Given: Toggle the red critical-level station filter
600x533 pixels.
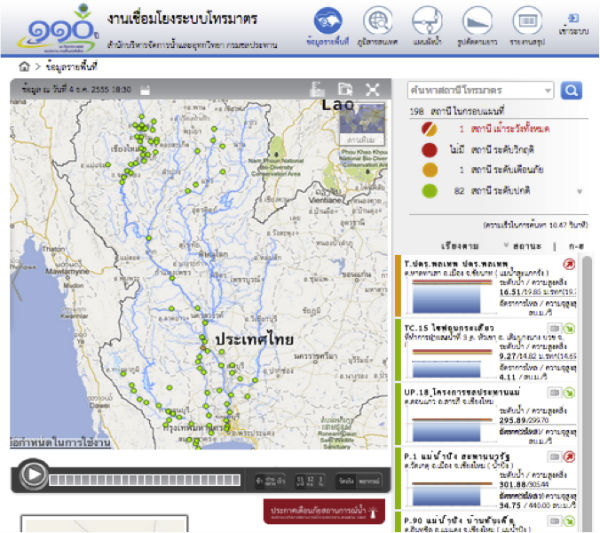Looking at the screenshot, I should coord(429,150).
